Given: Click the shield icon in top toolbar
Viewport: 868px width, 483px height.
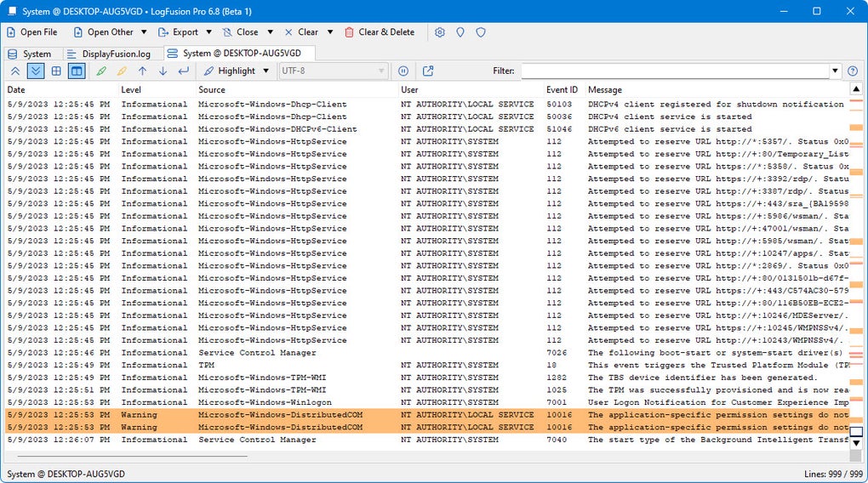Looking at the screenshot, I should [x=481, y=32].
